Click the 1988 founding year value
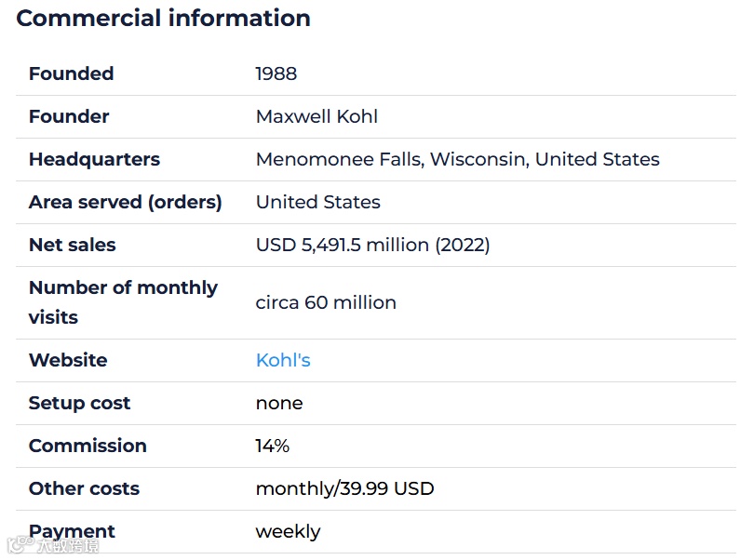Viewport: 754px width, 560px height. click(x=276, y=73)
